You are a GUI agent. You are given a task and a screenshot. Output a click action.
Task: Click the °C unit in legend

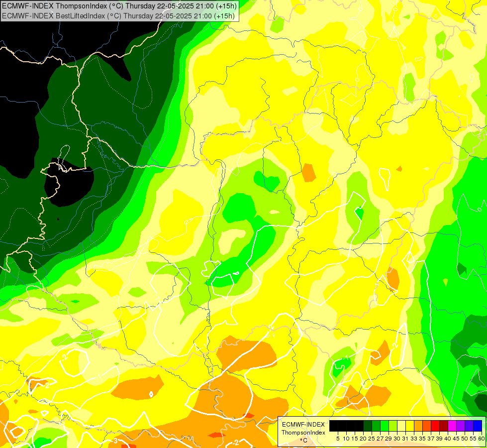(304, 441)
